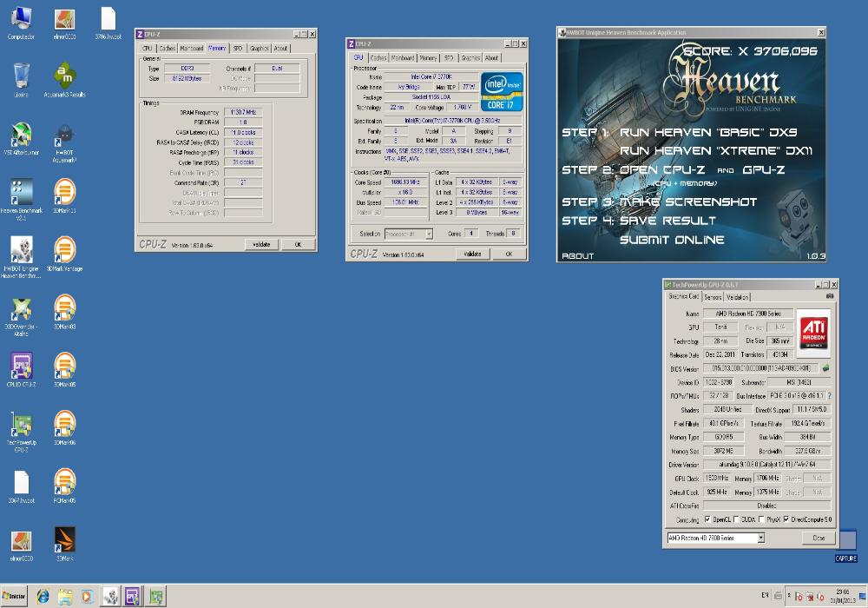
Task: Click OK in the CPU tab CPU-Z window
Action: click(x=509, y=254)
